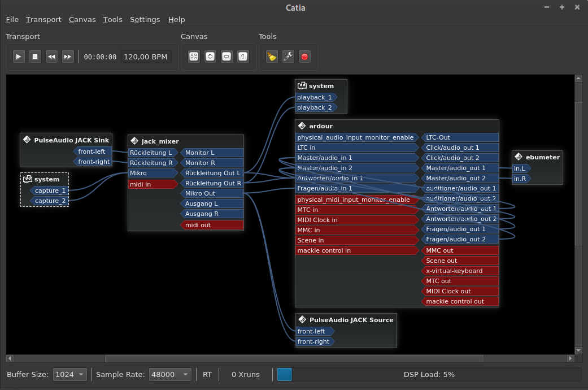Click ardour LTC-Out port
Image resolution: width=588 pixels, height=390 pixels.
coord(460,137)
